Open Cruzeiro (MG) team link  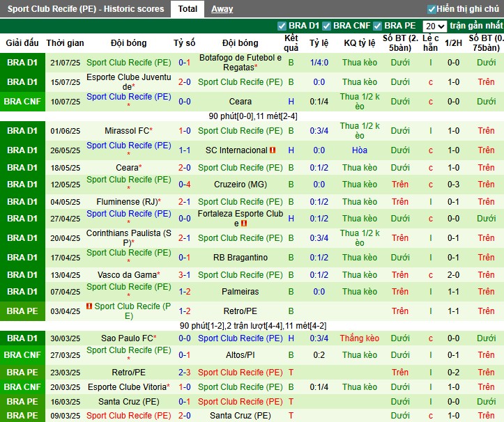tap(240, 185)
